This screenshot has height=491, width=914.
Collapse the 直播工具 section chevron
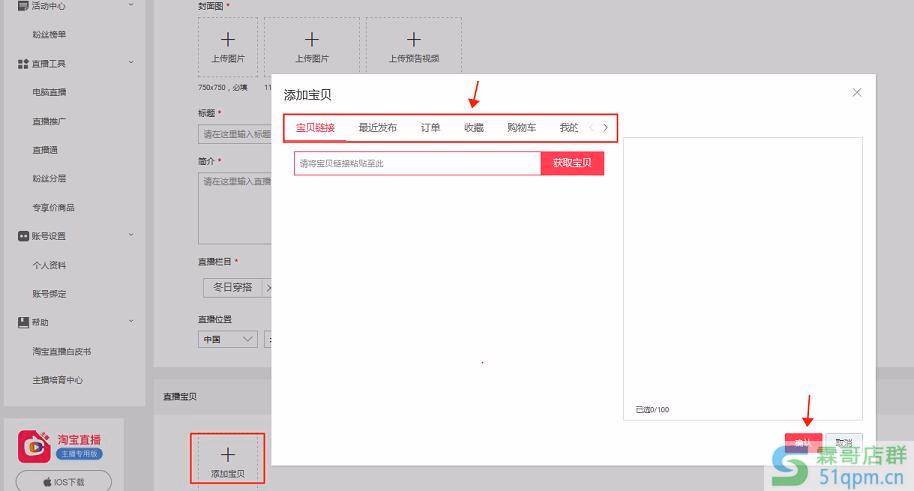coord(131,62)
